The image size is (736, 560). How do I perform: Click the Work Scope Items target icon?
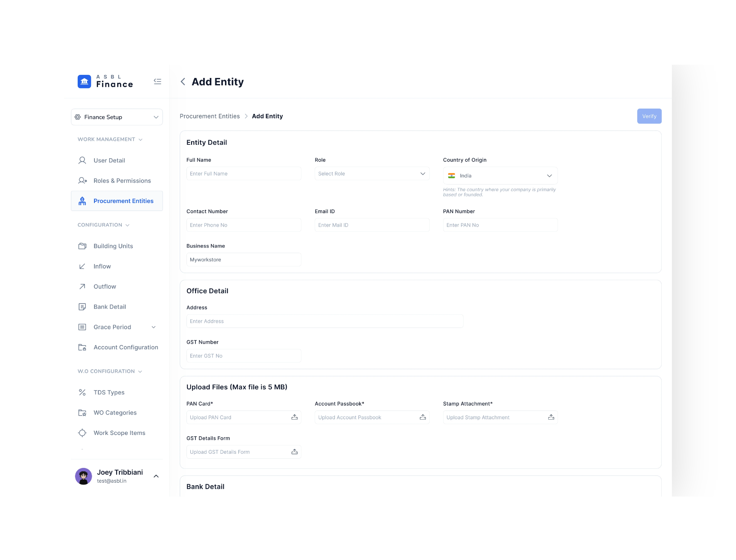[x=82, y=433]
